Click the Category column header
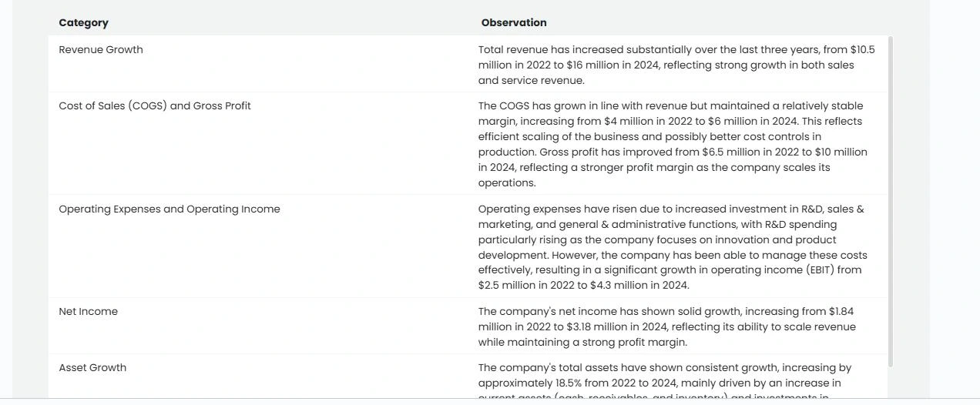The height and width of the screenshot is (405, 980). (83, 23)
